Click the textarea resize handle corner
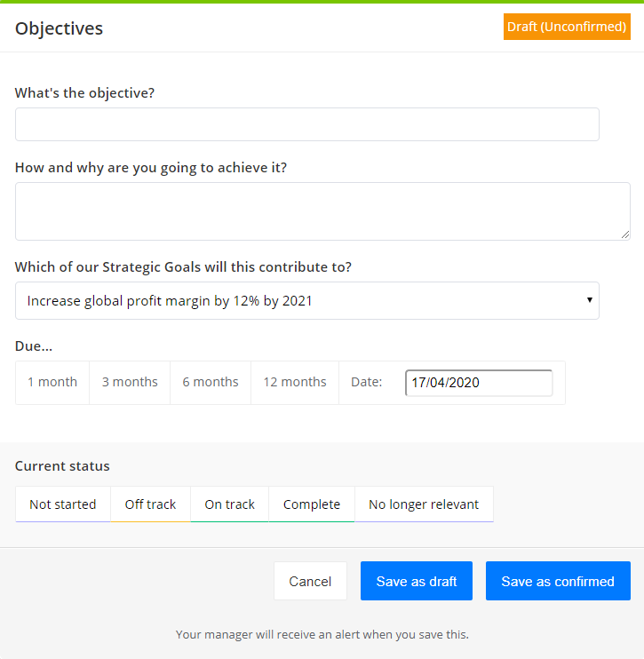The height and width of the screenshot is (659, 644). 625,235
